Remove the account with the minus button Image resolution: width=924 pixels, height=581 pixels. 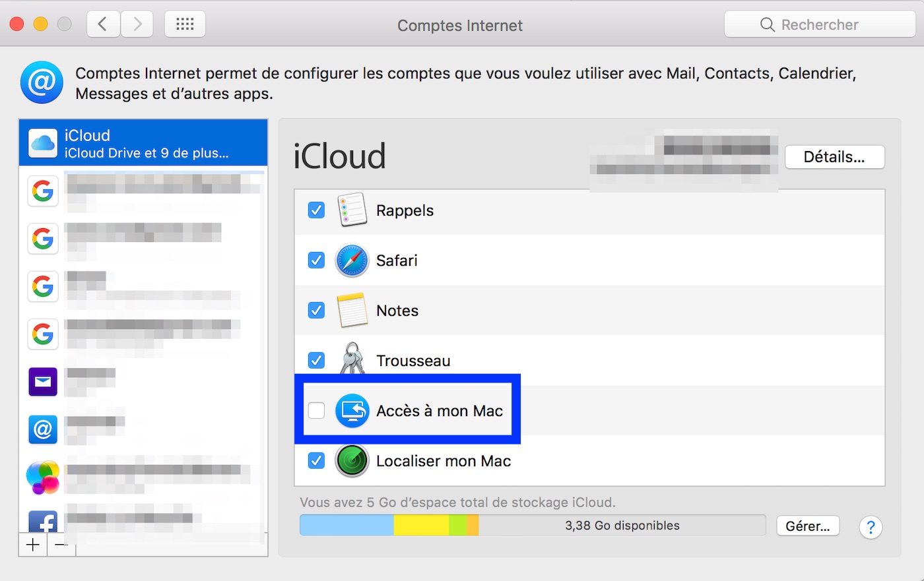61,545
